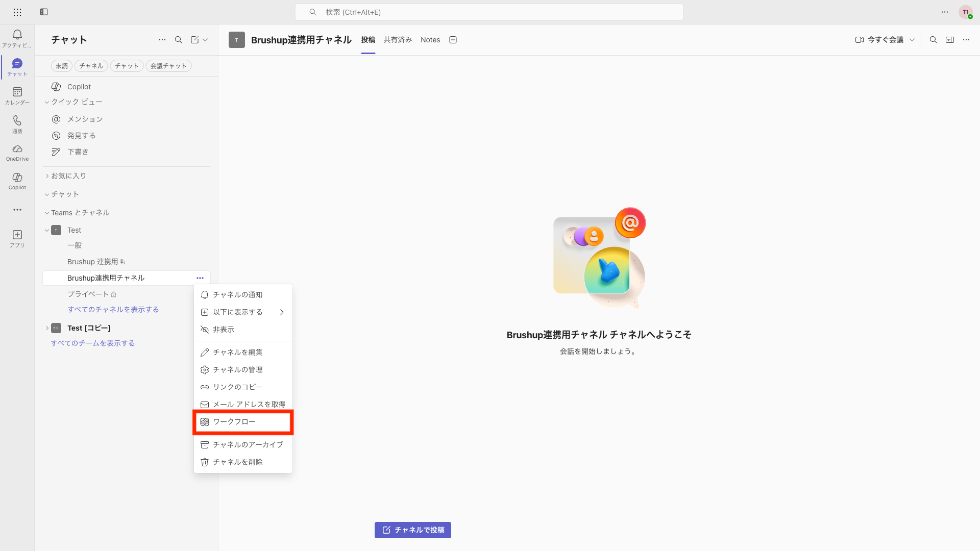Open new chat dropdown arrow
980x551 pixels.
[x=205, y=40]
